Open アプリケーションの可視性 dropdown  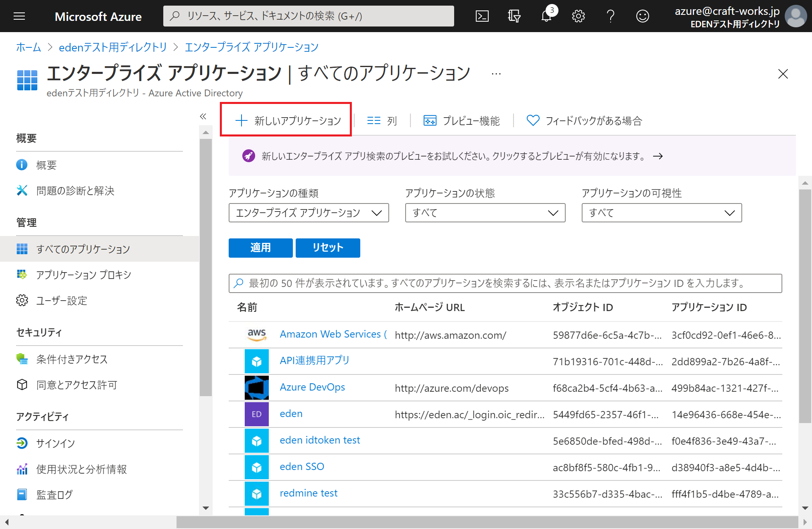pyautogui.click(x=662, y=213)
